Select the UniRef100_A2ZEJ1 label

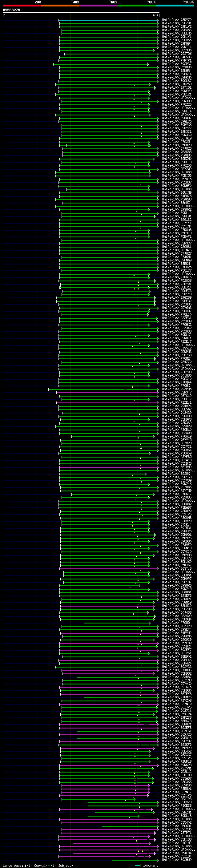(177, 403)
